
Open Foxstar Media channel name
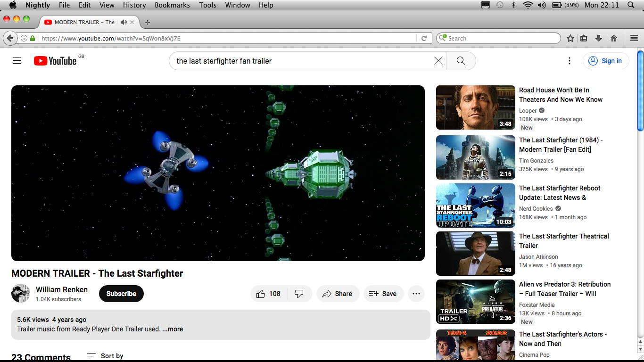537,305
